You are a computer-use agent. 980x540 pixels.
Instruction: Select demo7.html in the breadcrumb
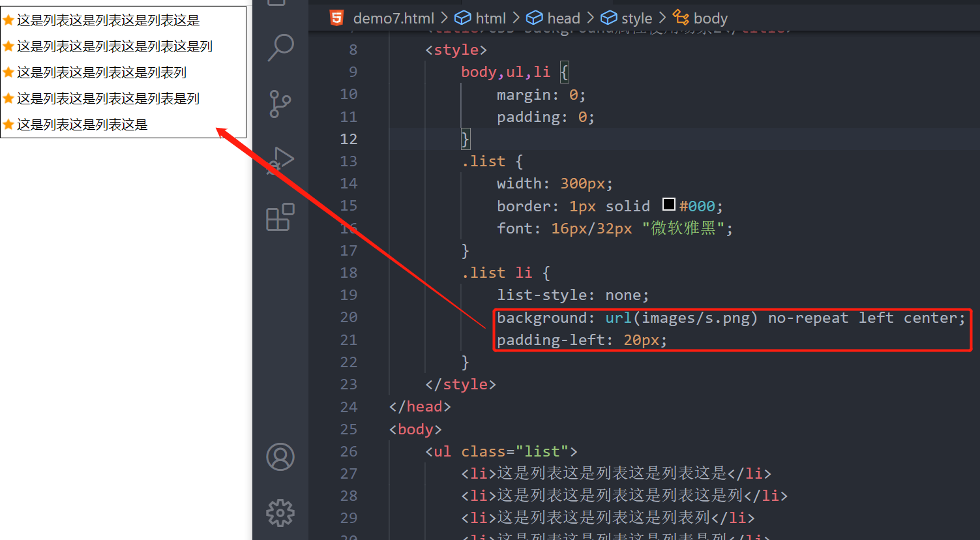pos(393,18)
